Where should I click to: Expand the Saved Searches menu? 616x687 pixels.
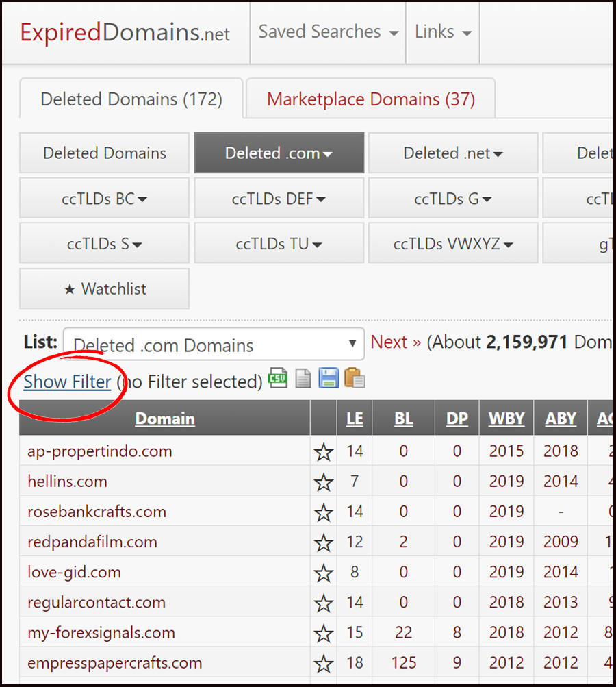(328, 32)
